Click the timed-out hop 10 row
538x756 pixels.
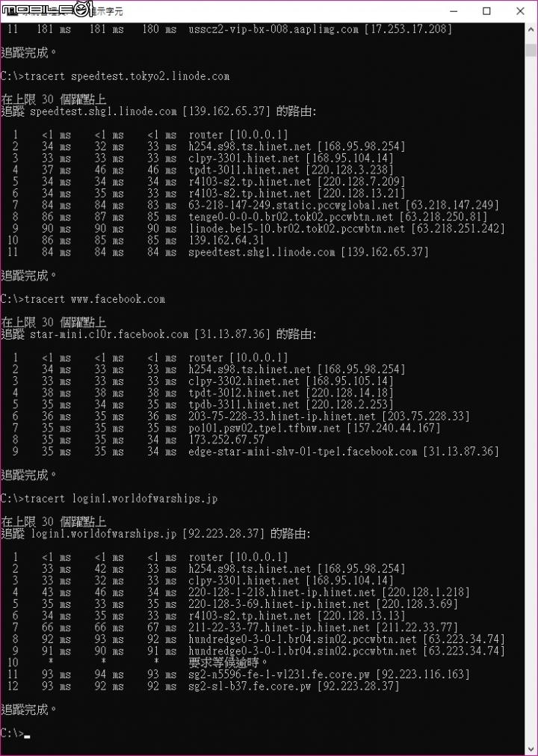pyautogui.click(x=137, y=663)
